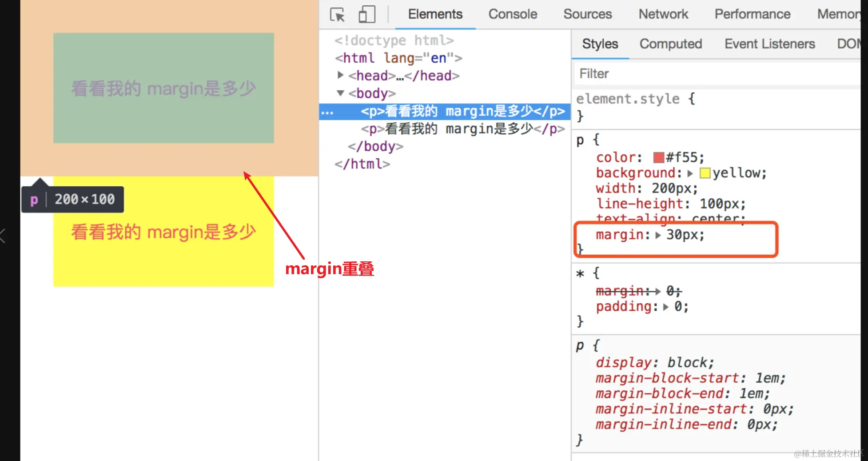The image size is (868, 461).
Task: Toggle the device toolbar icon
Action: point(367,14)
